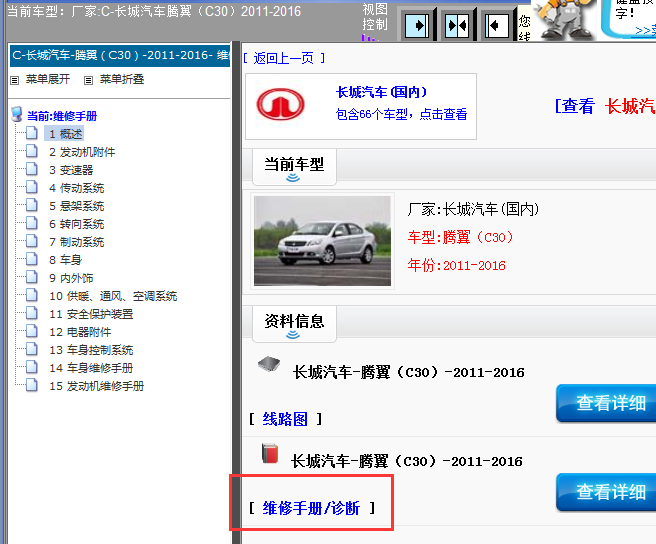Click the red book icon above 维修手册
This screenshot has height=544, width=656.
[x=270, y=453]
